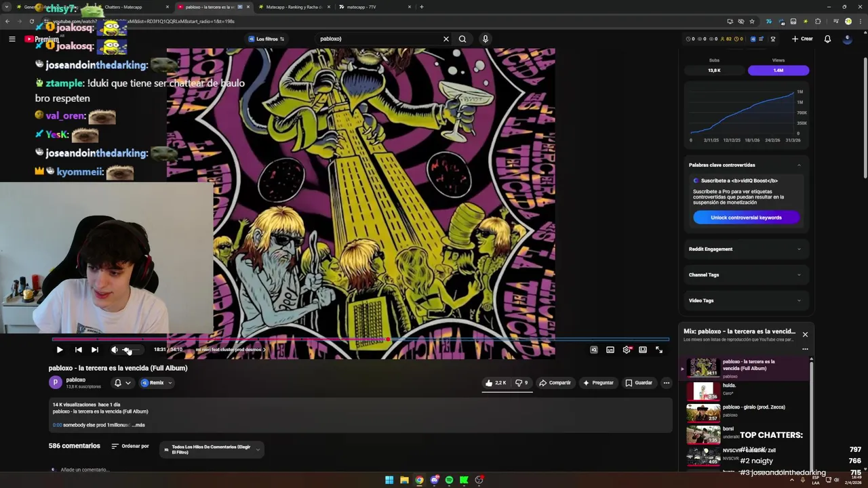Toggle subtitles button in player
868x488 pixels.
click(610, 350)
